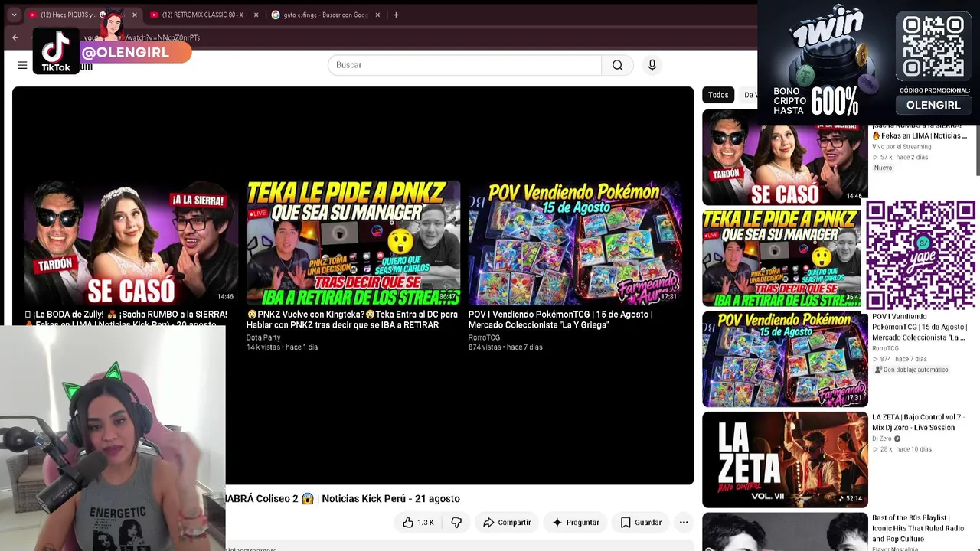Open Dj Zero channel in sidebar
The height and width of the screenshot is (551, 980).
(882, 439)
